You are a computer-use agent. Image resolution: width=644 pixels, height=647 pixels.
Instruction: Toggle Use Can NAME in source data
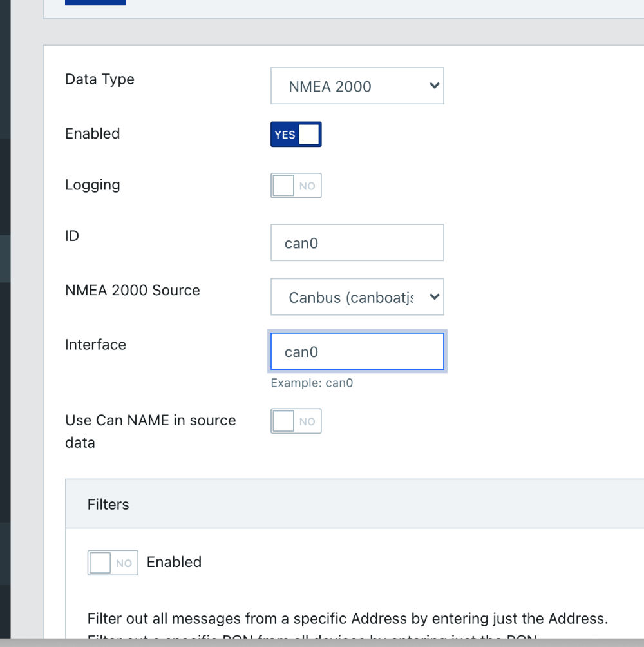(x=296, y=421)
